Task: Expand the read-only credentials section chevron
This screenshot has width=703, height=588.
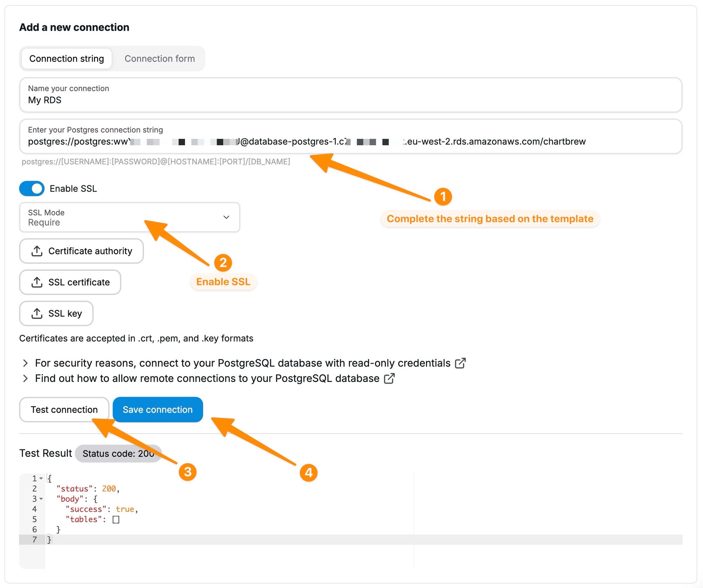Action: coord(25,363)
